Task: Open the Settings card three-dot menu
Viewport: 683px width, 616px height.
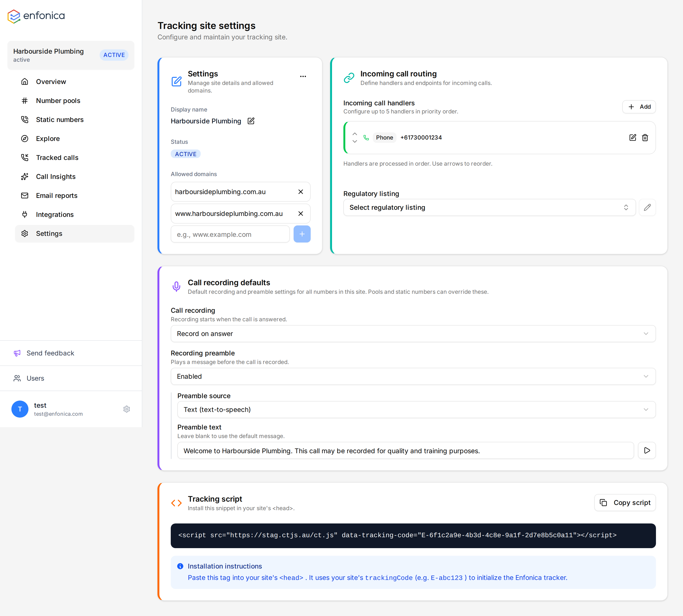Action: [303, 76]
